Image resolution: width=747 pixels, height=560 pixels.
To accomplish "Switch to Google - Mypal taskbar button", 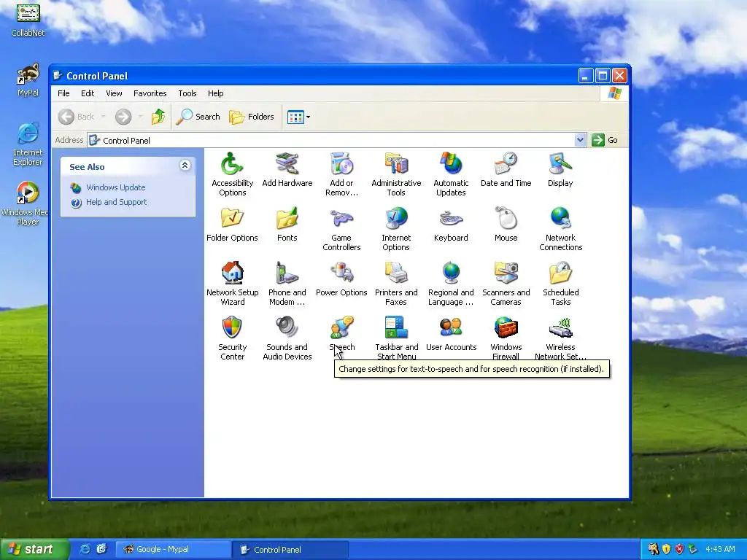I will (174, 550).
